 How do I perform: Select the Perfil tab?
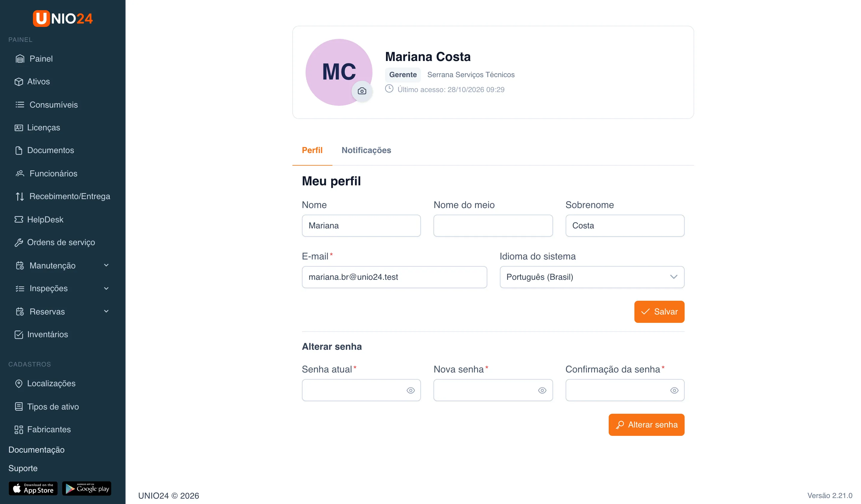click(x=312, y=150)
